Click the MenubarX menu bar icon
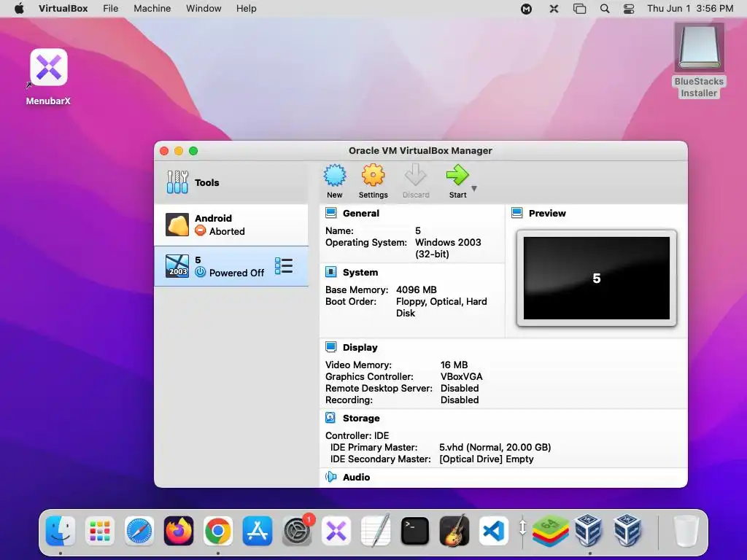The image size is (747, 560). click(554, 9)
